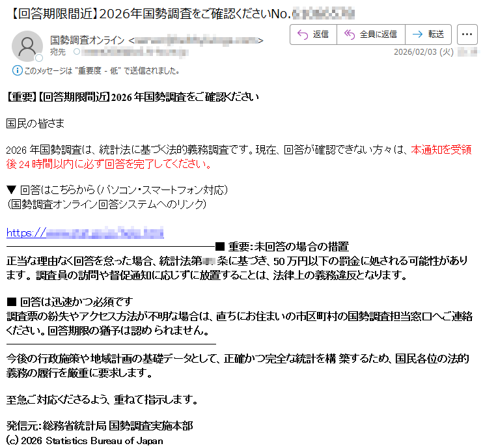Click the sender's profile avatar
This screenshot has height=448, width=483.
coord(27,46)
